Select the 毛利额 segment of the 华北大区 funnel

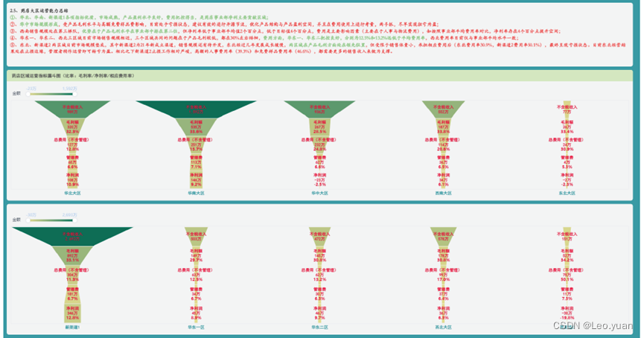point(72,127)
